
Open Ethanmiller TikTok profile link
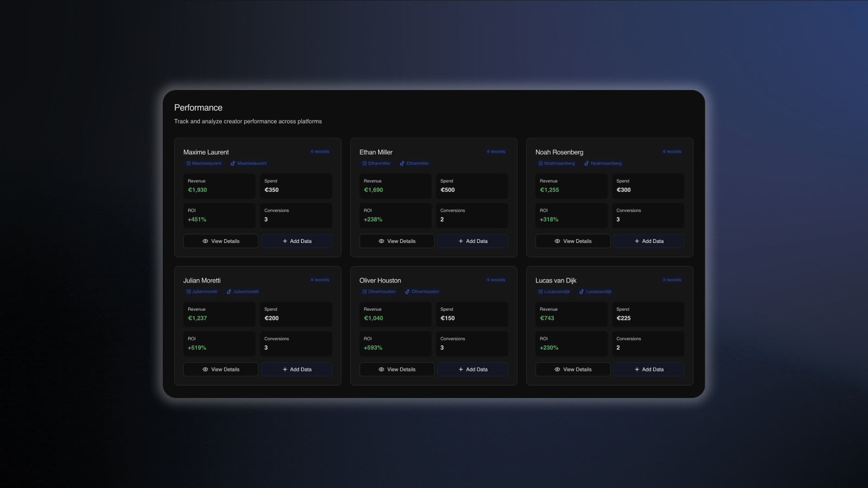click(417, 163)
